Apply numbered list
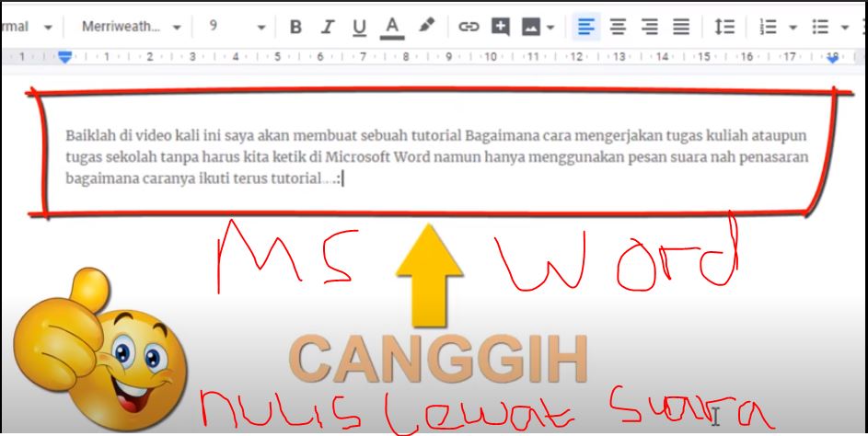 pyautogui.click(x=768, y=27)
